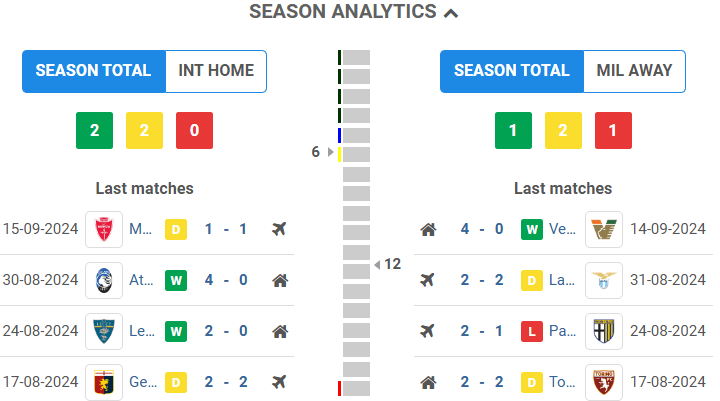This screenshot has width=720, height=401.
Task: Select Inter's Season Total tab
Action: pyautogui.click(x=93, y=71)
